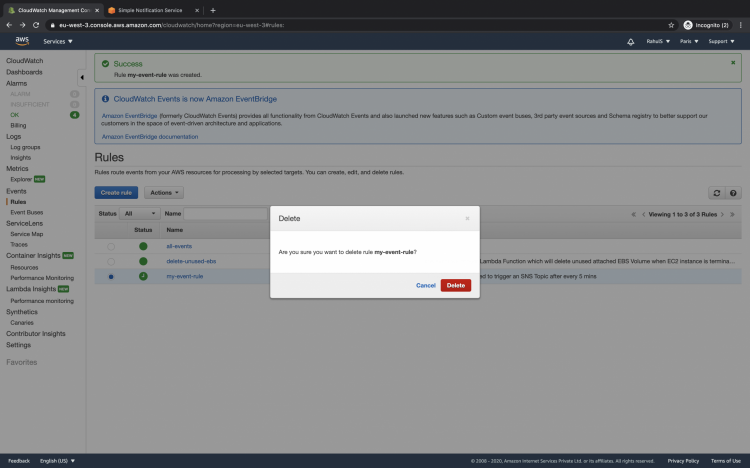This screenshot has height=468, width=750.
Task: Open Metrics Explorer in the sidebar
Action: (21, 179)
